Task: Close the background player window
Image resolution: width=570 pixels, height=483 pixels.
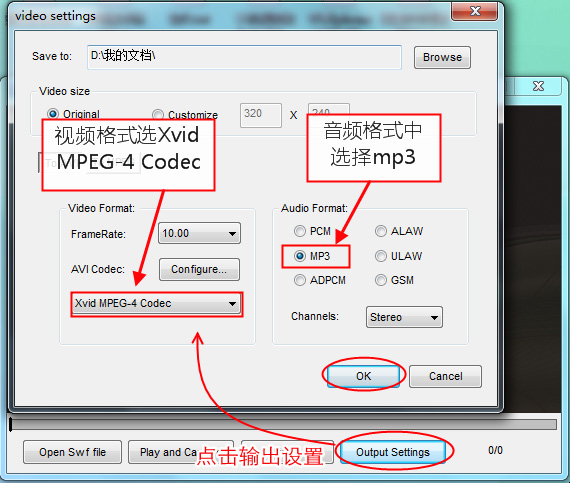Action: 538,86
